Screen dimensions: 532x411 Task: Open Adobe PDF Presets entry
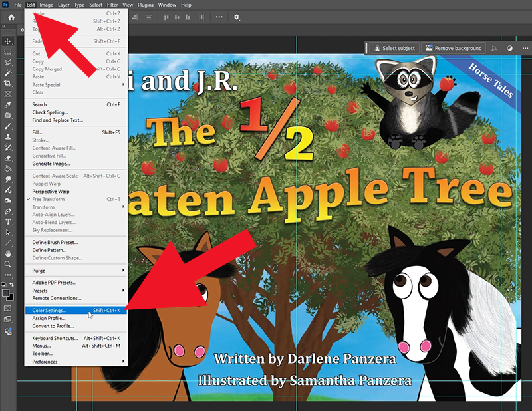(x=76, y=283)
